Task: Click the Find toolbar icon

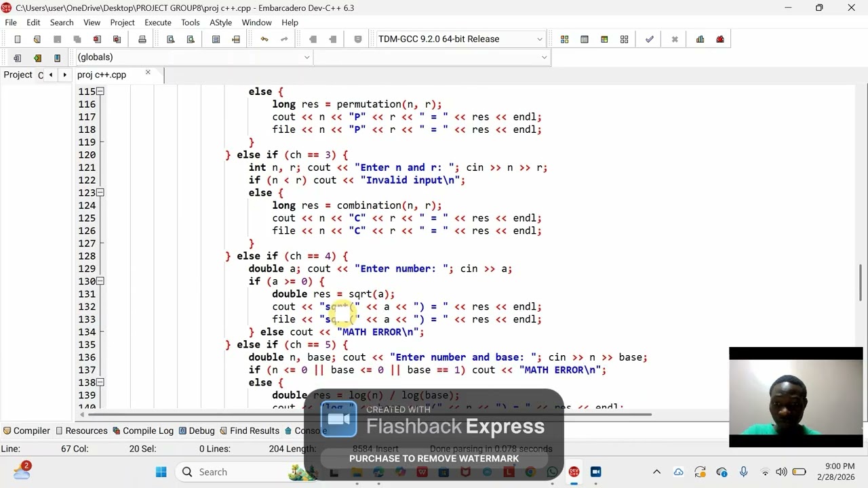Action: click(x=171, y=39)
